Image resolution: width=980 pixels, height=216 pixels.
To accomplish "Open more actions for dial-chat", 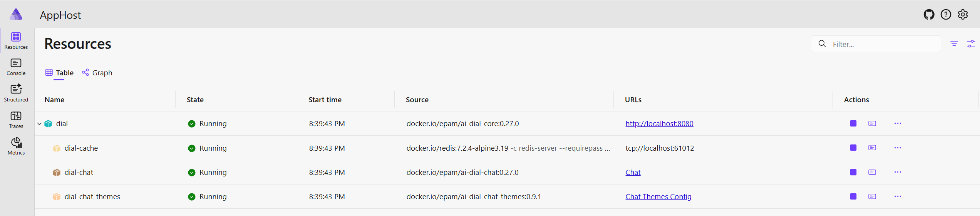I will [898, 172].
